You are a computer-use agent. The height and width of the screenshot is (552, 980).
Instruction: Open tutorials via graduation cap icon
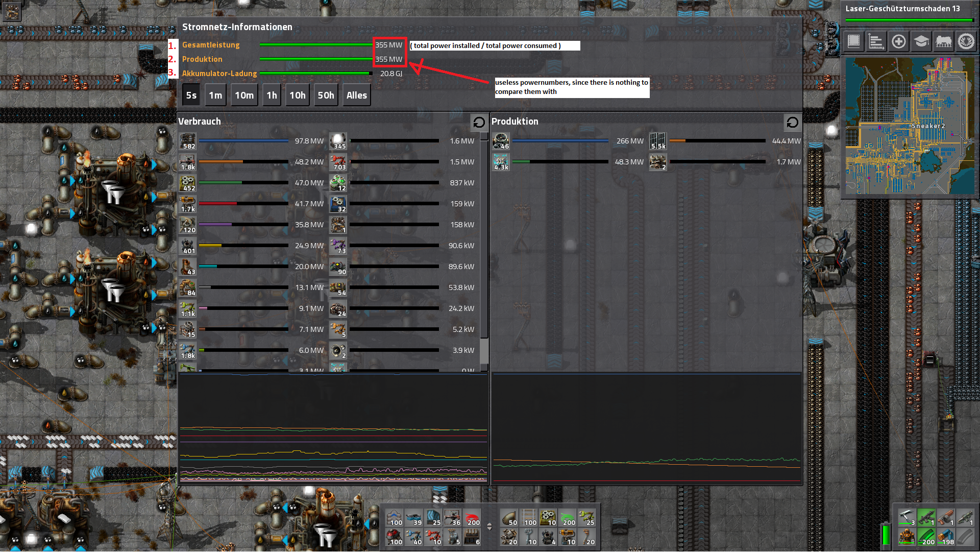click(x=921, y=41)
